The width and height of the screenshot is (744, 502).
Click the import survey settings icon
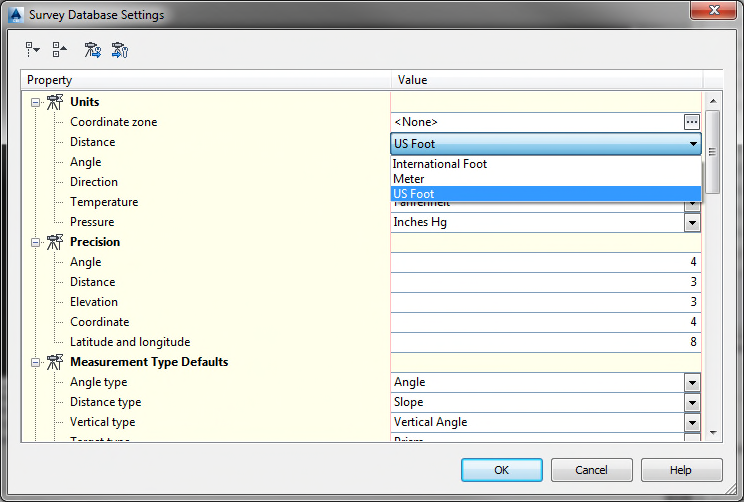(x=93, y=49)
